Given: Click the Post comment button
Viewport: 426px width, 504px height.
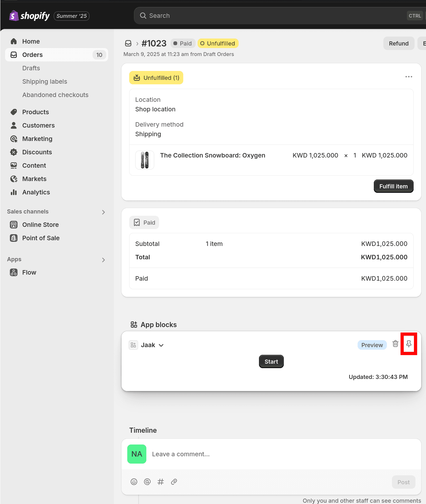Looking at the screenshot, I should tap(404, 482).
